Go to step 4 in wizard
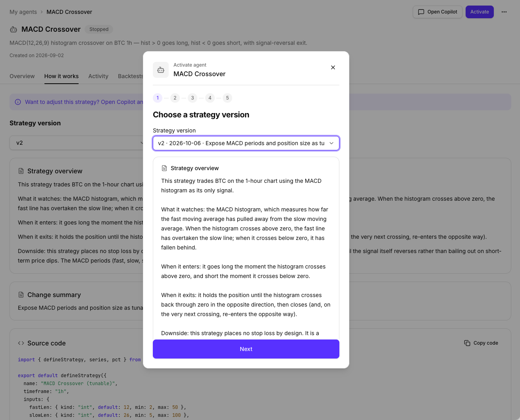 click(x=210, y=98)
